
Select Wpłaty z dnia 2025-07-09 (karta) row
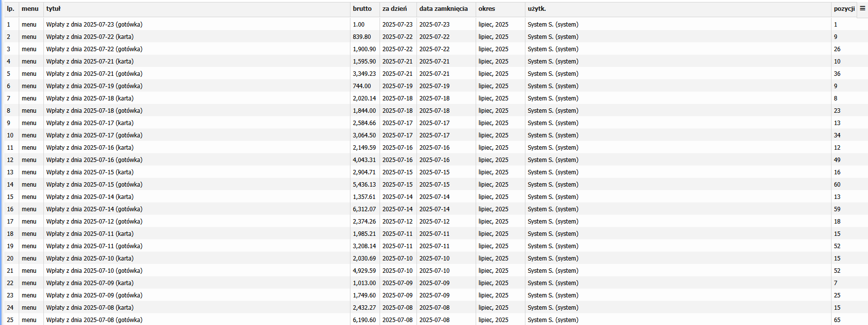90,283
